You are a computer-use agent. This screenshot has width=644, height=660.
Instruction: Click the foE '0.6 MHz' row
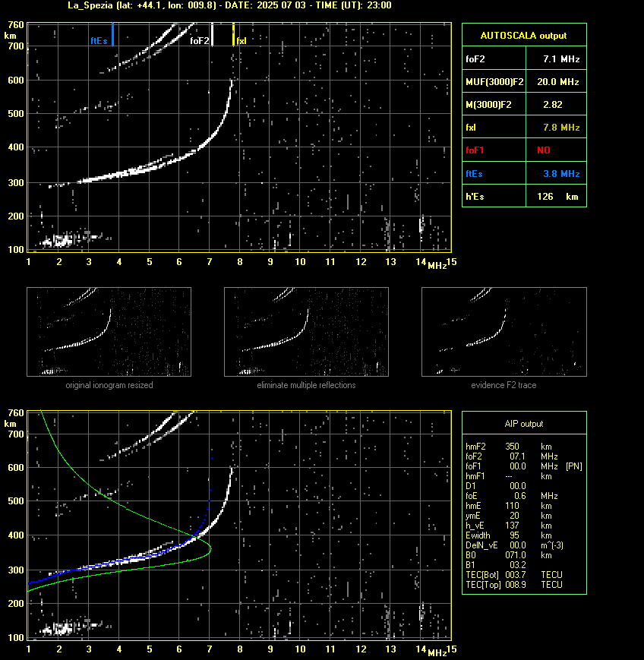(x=512, y=496)
